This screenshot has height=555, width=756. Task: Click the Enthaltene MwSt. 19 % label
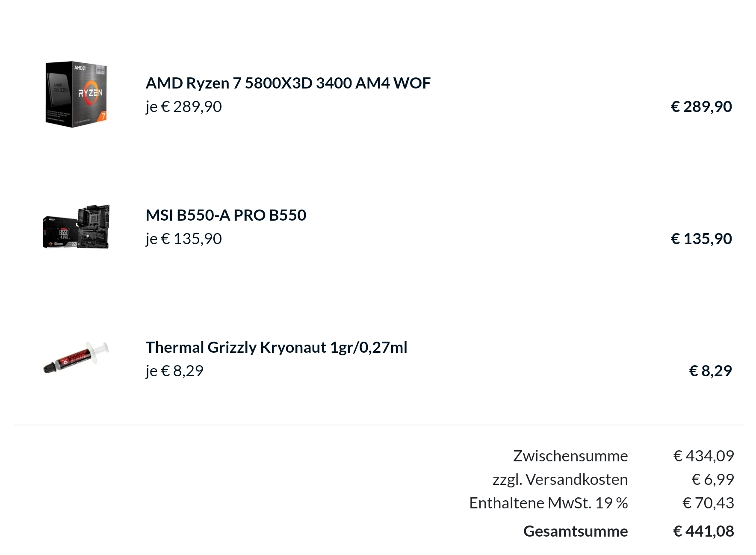point(549,503)
